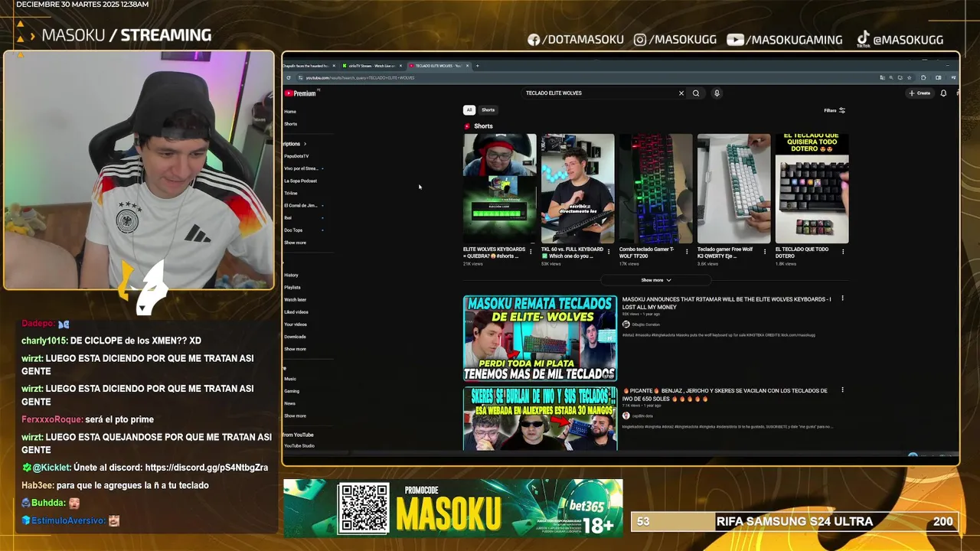
Task: Open the Ibai subscription channel
Action: [x=288, y=217]
